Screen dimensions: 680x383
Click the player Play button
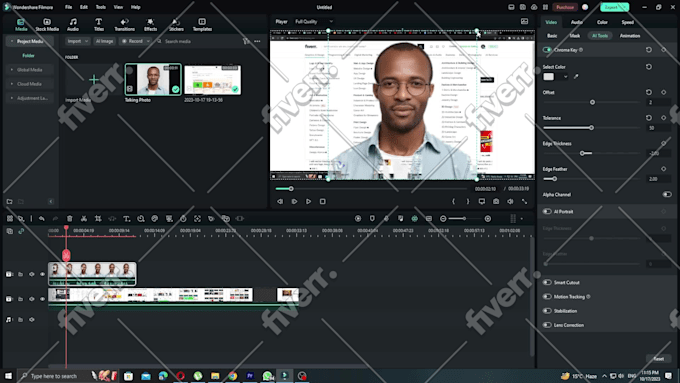[308, 201]
